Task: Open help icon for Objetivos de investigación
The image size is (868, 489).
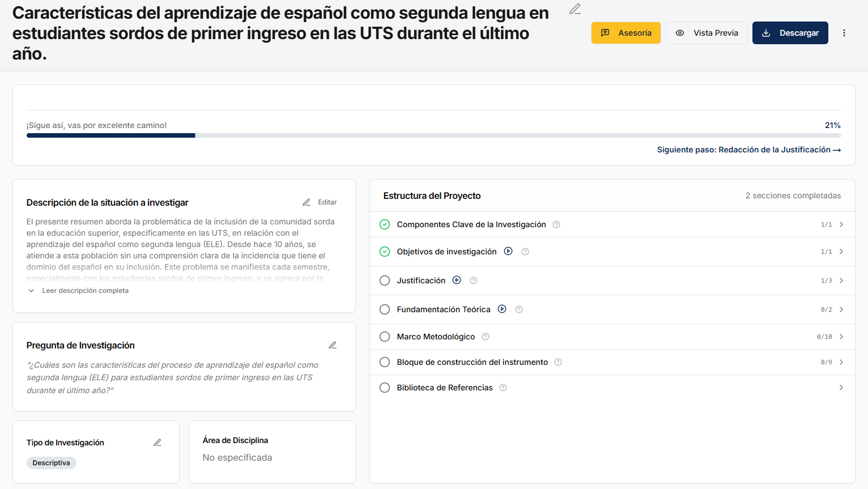Action: click(x=525, y=252)
